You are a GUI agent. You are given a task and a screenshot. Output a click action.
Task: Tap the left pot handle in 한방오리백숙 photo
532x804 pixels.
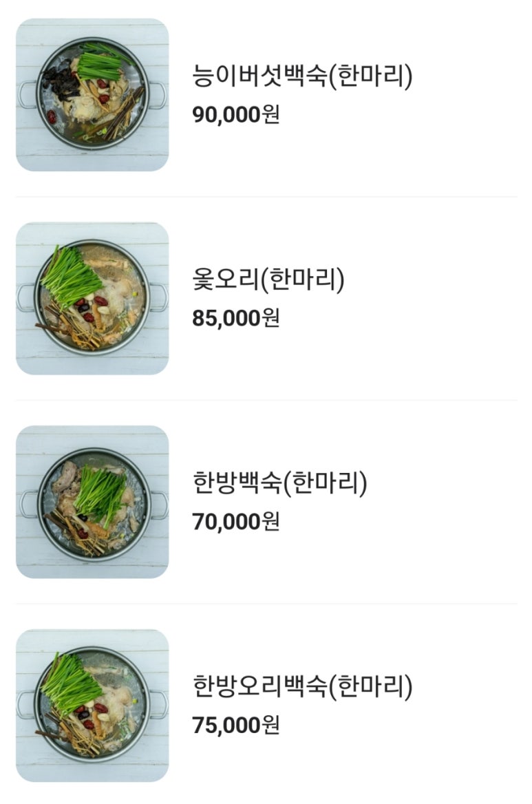tap(25, 705)
